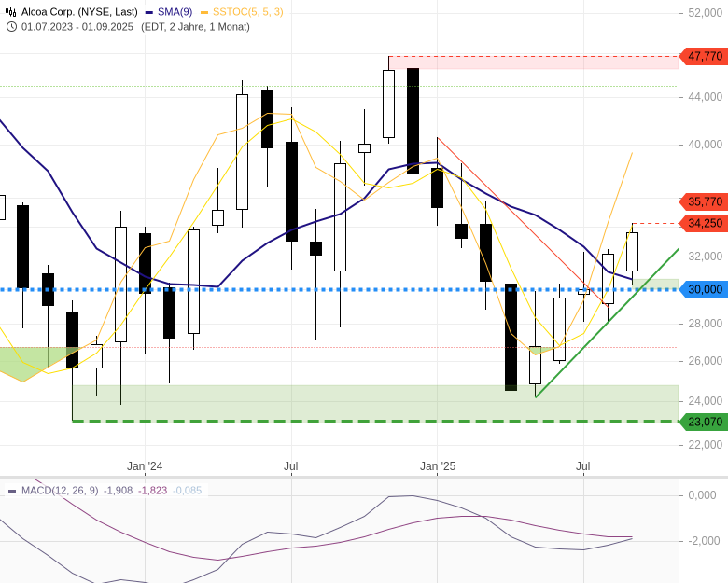Select the SSTOC(5, 5, 3) legend entry
Image resolution: width=728 pixels, height=583 pixels.
[x=242, y=12]
